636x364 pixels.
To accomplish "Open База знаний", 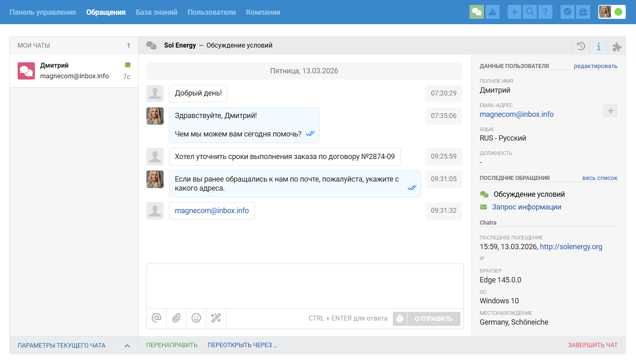I will click(157, 12).
